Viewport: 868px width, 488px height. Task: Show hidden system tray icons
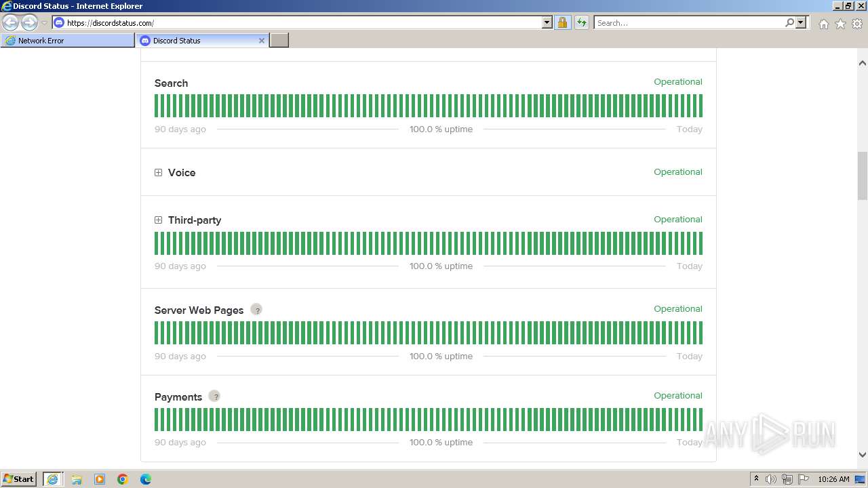pyautogui.click(x=756, y=479)
